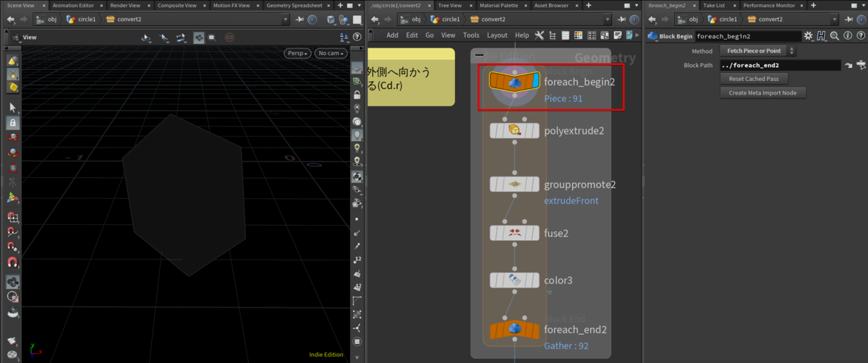Viewport: 868px width, 363px height.
Task: Select the grouppromote2 node
Action: (x=514, y=184)
